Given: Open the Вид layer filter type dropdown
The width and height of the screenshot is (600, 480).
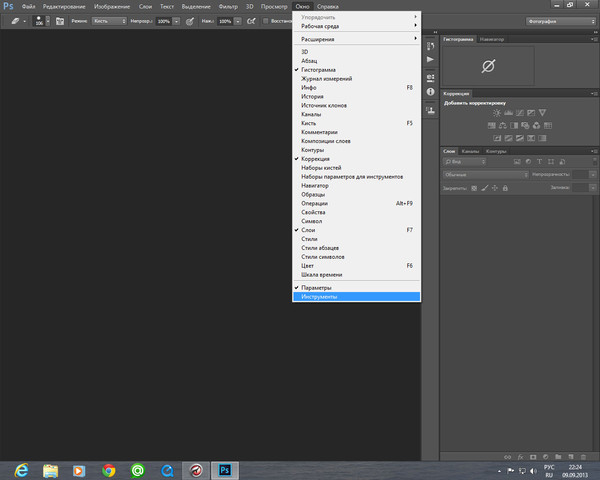Looking at the screenshot, I should (x=464, y=162).
